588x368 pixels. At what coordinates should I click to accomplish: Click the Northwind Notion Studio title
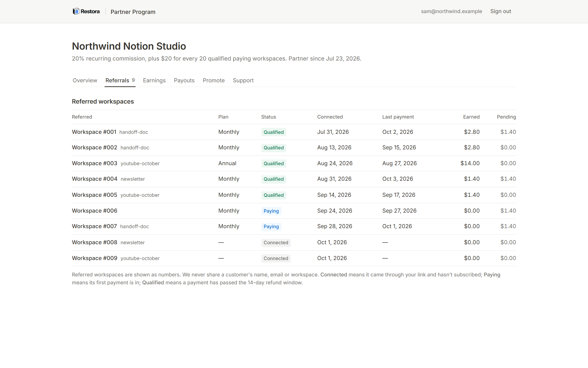click(x=129, y=46)
